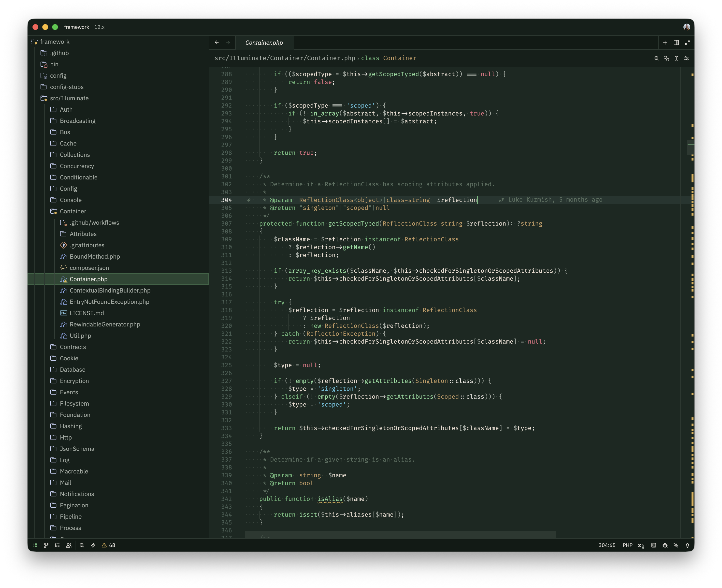
Task: Open the Zed edit prediction menu
Action: click(x=641, y=545)
